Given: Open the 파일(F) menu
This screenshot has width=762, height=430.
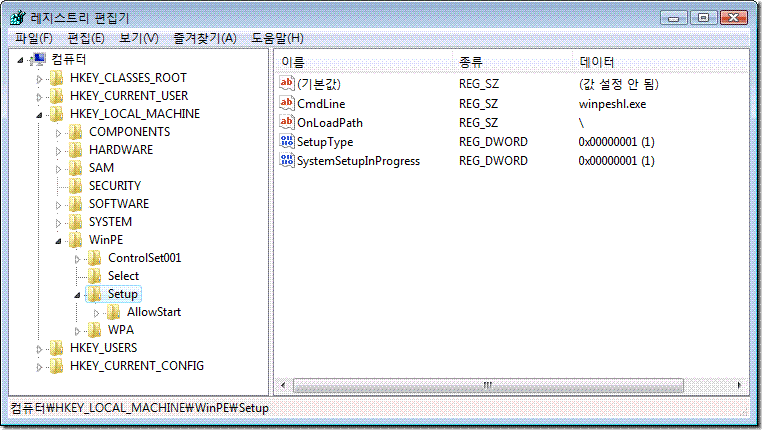Looking at the screenshot, I should tap(34, 38).
